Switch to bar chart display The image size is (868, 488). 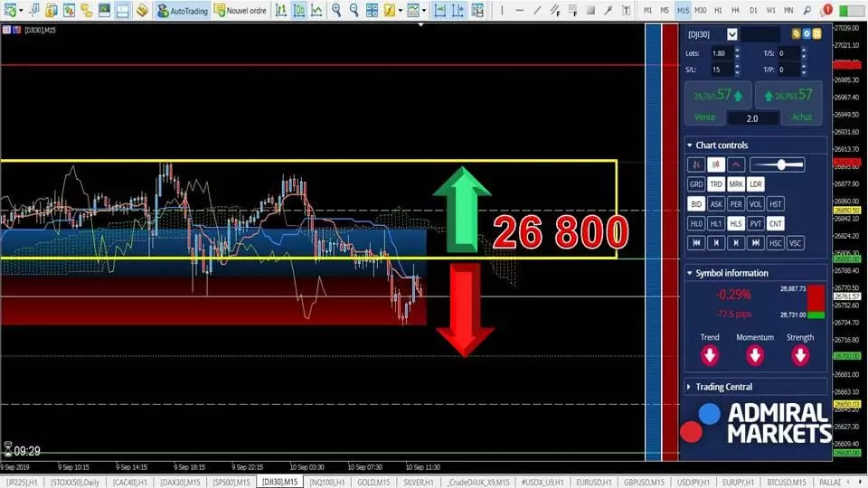(281, 10)
